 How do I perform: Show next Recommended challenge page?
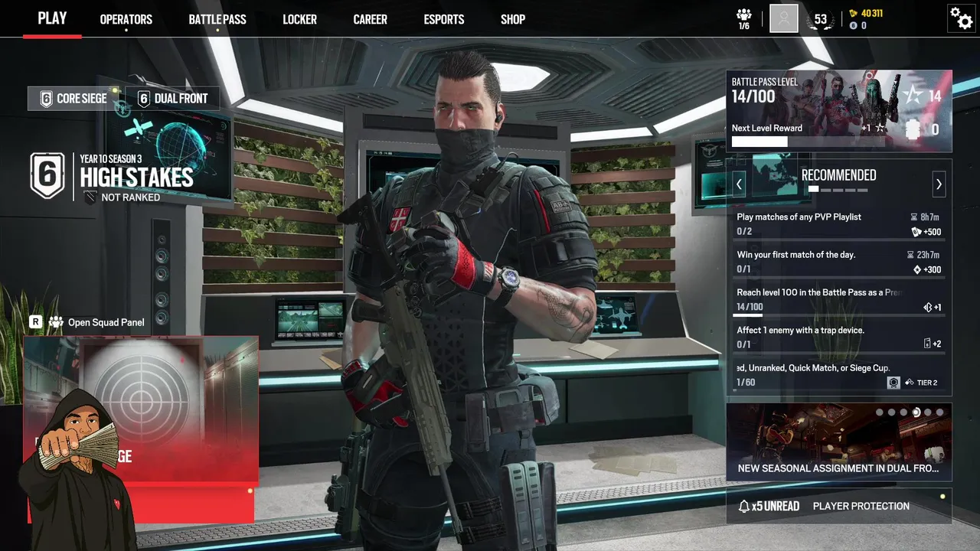[x=939, y=184]
